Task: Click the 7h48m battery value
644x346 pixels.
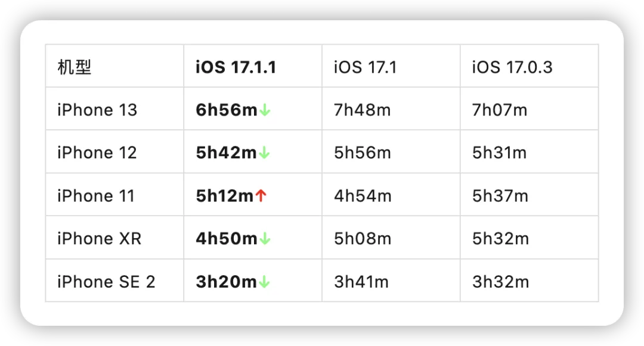Action: (362, 110)
